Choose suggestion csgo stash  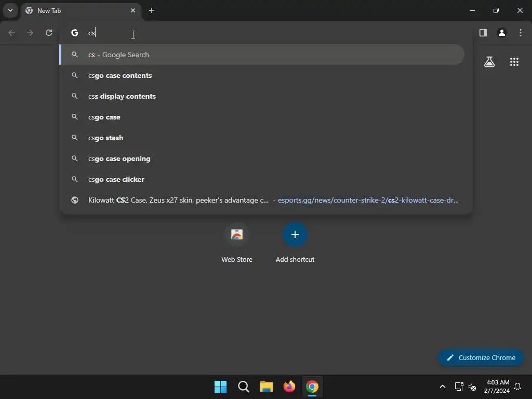pos(262,138)
